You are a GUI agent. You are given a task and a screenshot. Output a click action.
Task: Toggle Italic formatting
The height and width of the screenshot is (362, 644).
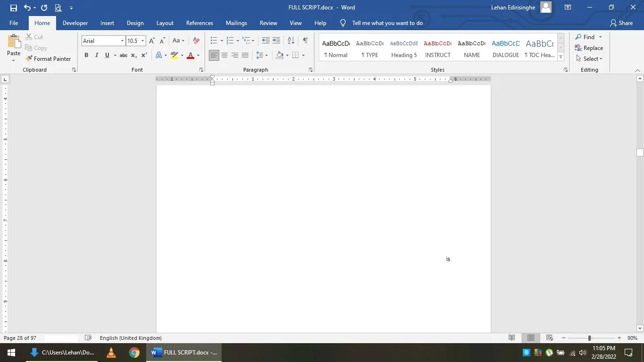coord(97,55)
